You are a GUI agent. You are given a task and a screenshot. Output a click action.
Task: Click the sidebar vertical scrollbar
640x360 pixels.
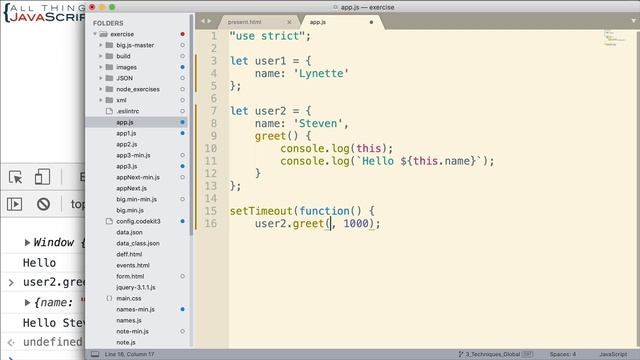point(191,124)
